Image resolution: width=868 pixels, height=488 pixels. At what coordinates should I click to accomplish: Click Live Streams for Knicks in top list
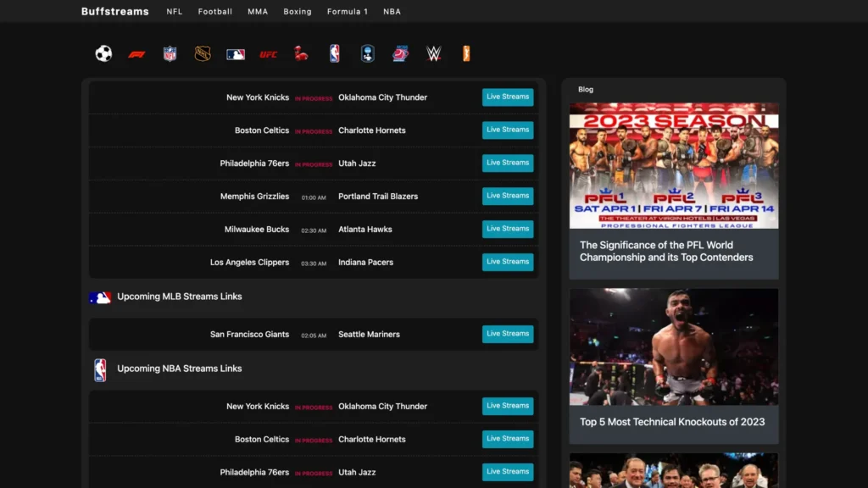(508, 97)
